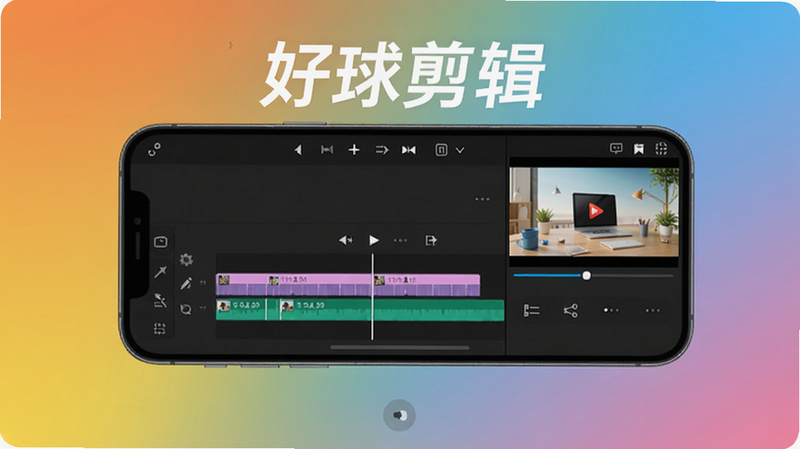Expand the chevron next to the square icon
This screenshot has width=800, height=449.
click(x=460, y=150)
